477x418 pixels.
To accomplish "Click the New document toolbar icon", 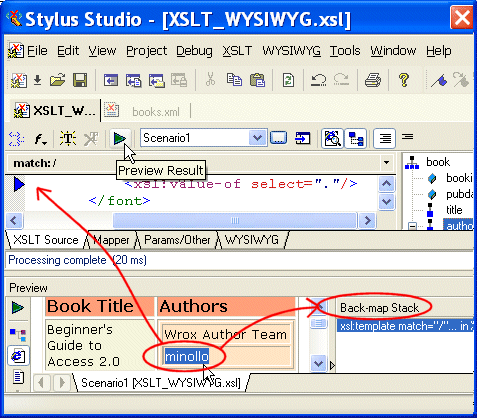I will coord(19,80).
